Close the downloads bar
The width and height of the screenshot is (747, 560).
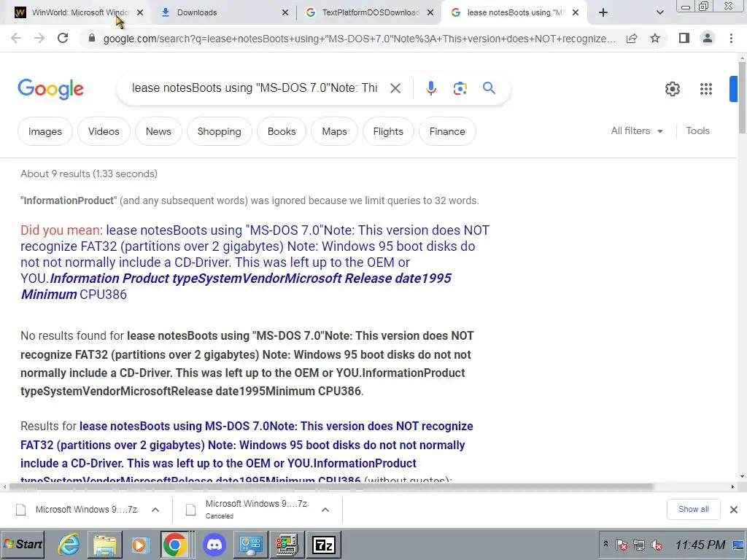734,510
